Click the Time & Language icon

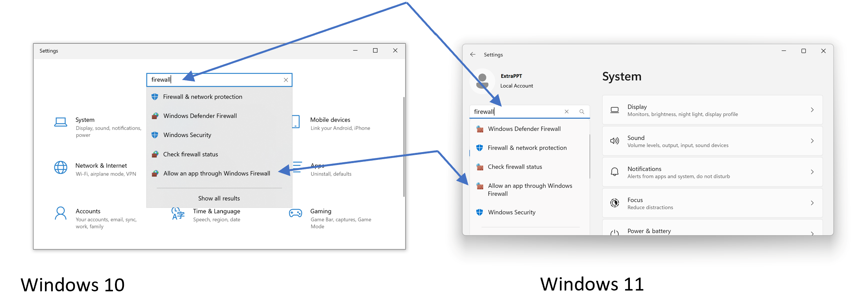pos(178,213)
